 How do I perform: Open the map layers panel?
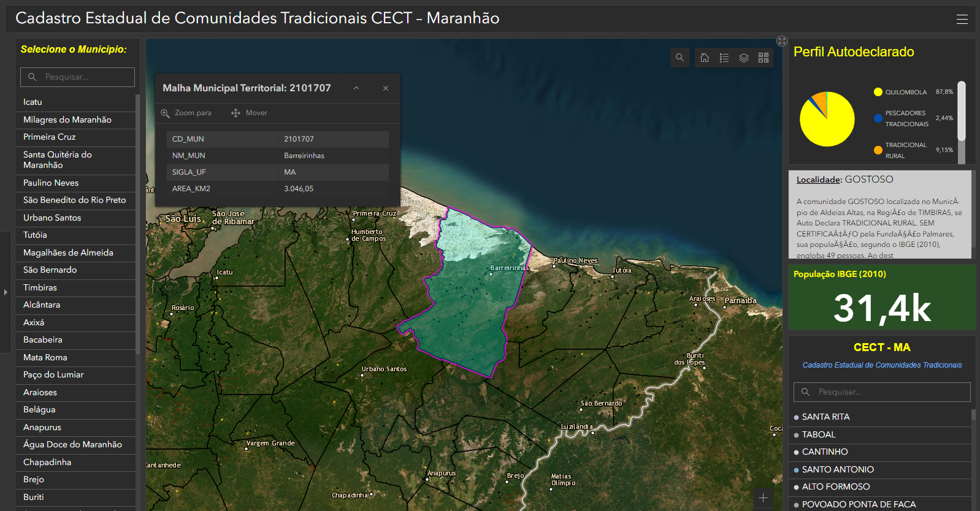coord(744,58)
